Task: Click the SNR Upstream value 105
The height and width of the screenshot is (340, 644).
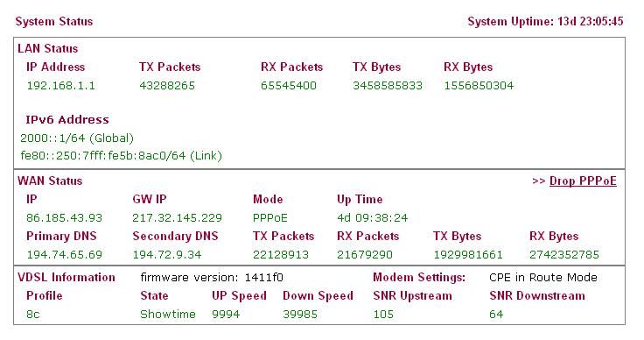Action: [383, 315]
